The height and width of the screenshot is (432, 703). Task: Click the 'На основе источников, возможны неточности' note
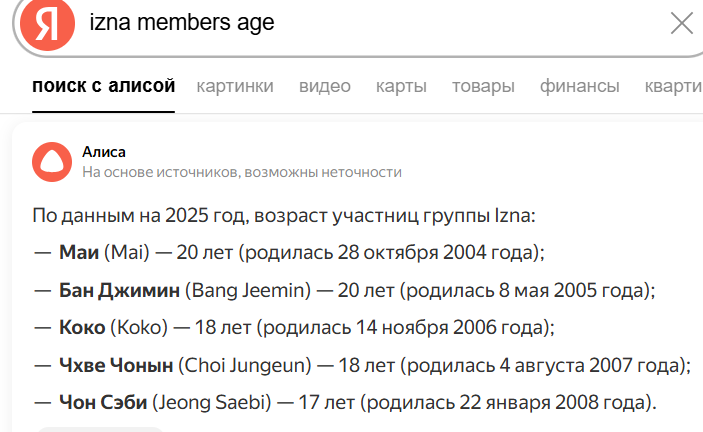coord(242,172)
